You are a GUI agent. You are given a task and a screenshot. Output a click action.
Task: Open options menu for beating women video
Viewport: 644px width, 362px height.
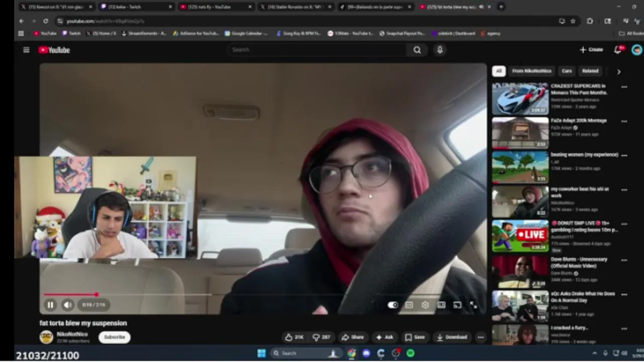pyautogui.click(x=624, y=155)
